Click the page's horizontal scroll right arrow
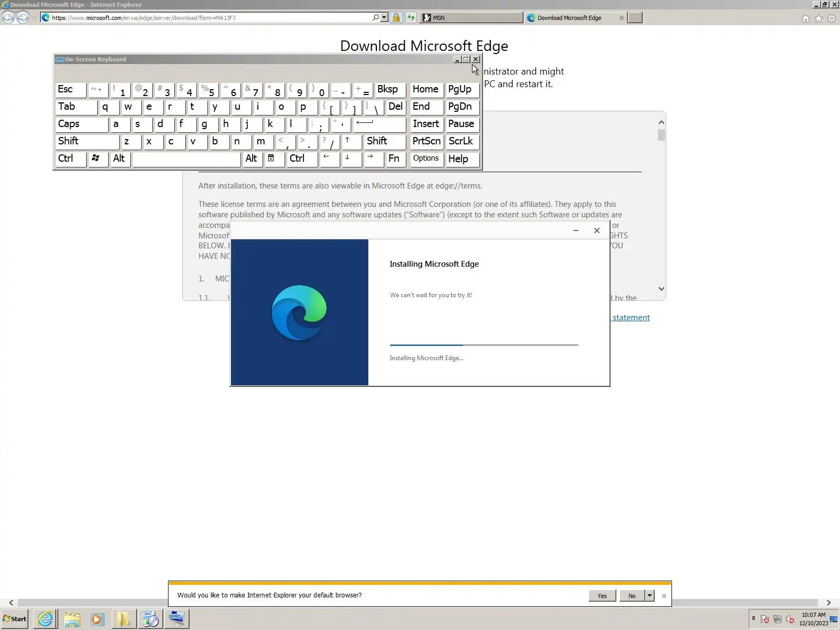Screen dimensions: 840x630 click(828, 603)
